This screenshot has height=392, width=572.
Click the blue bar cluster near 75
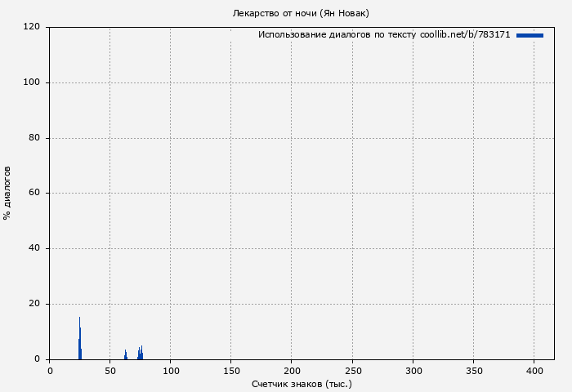[141, 353]
